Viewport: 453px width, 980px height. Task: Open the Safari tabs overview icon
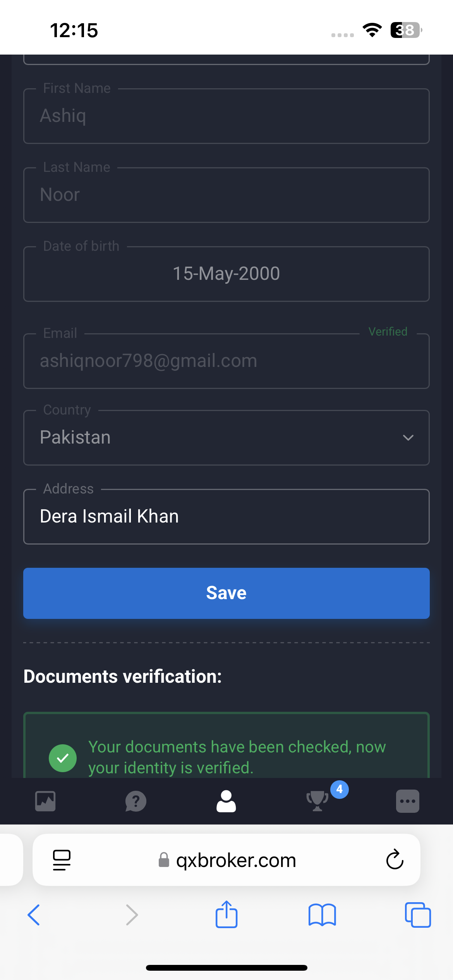[x=417, y=915]
